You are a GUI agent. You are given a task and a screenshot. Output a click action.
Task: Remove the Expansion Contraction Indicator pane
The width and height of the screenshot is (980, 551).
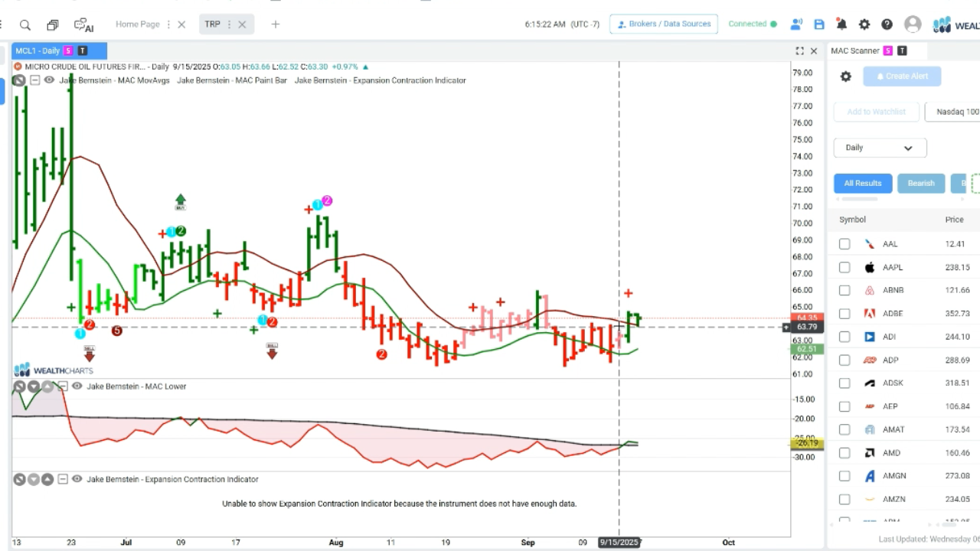pyautogui.click(x=20, y=479)
